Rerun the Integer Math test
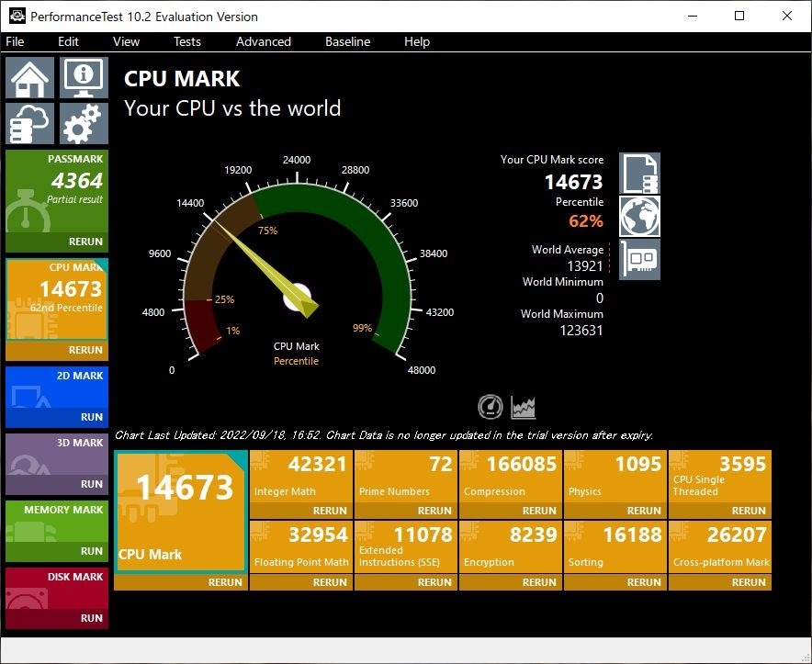This screenshot has width=812, height=664. pos(301,511)
